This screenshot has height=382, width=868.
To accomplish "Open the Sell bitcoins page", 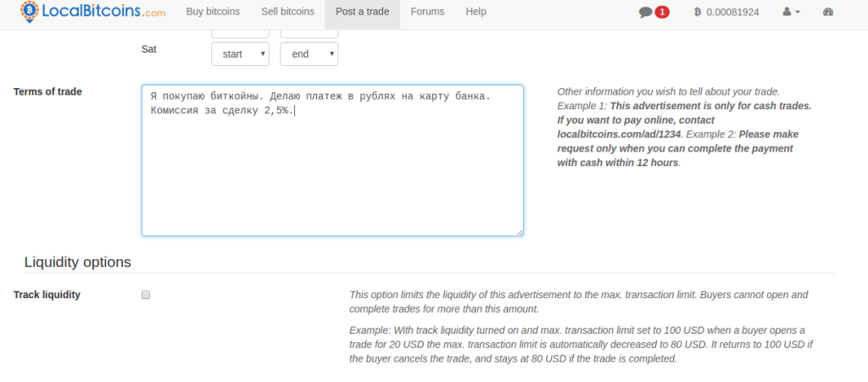I will (x=286, y=12).
